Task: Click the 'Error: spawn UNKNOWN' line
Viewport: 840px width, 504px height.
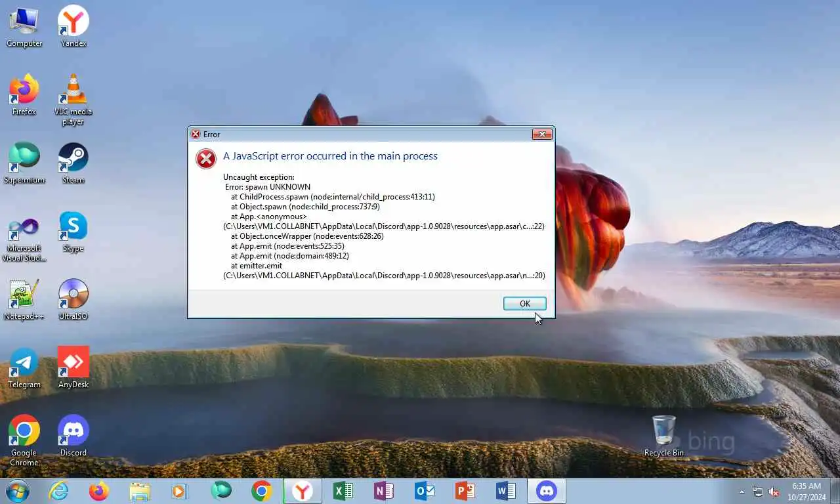Action: coord(268,187)
